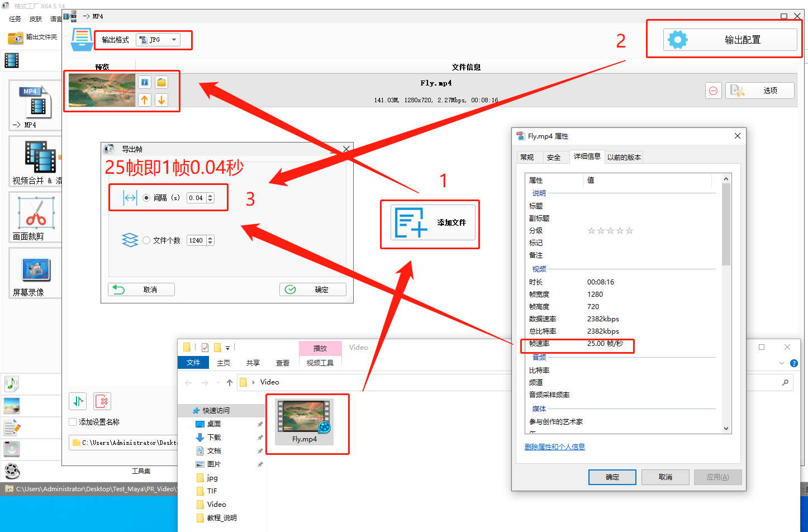Viewport: 808px width, 532px height.
Task: Choose the -> MP4 conversion tile
Action: (x=36, y=105)
